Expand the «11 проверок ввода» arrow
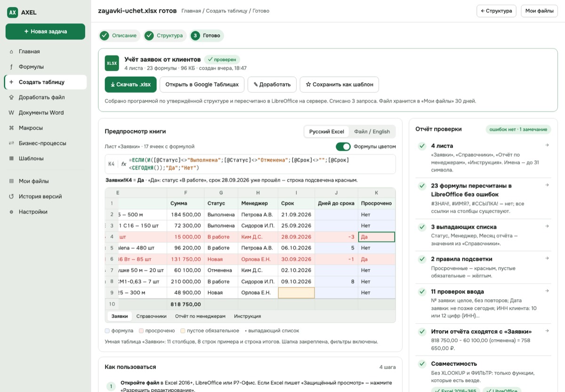 click(547, 291)
